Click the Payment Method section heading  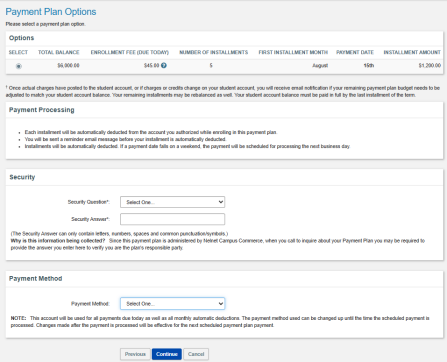click(35, 278)
